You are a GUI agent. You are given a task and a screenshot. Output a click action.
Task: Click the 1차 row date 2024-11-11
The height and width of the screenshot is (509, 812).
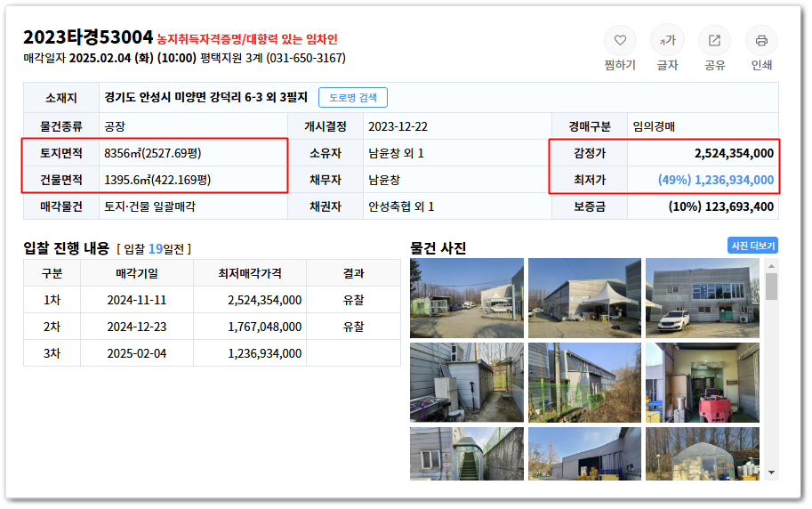(137, 300)
